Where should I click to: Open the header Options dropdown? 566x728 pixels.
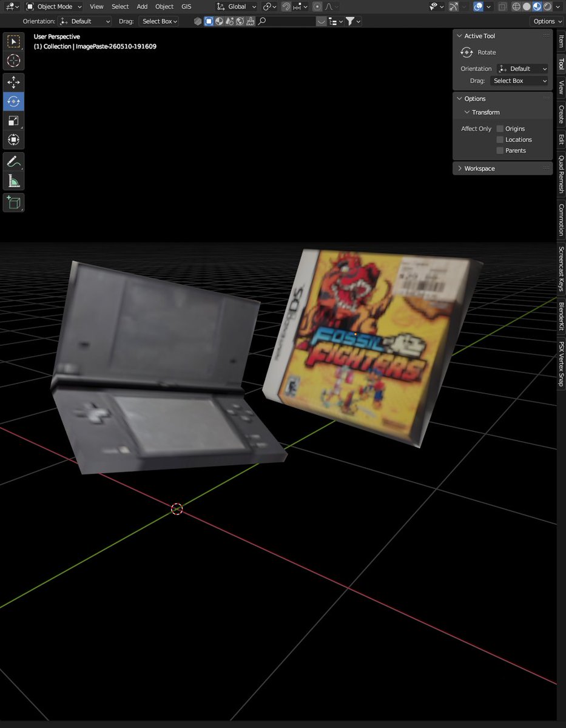coord(547,21)
